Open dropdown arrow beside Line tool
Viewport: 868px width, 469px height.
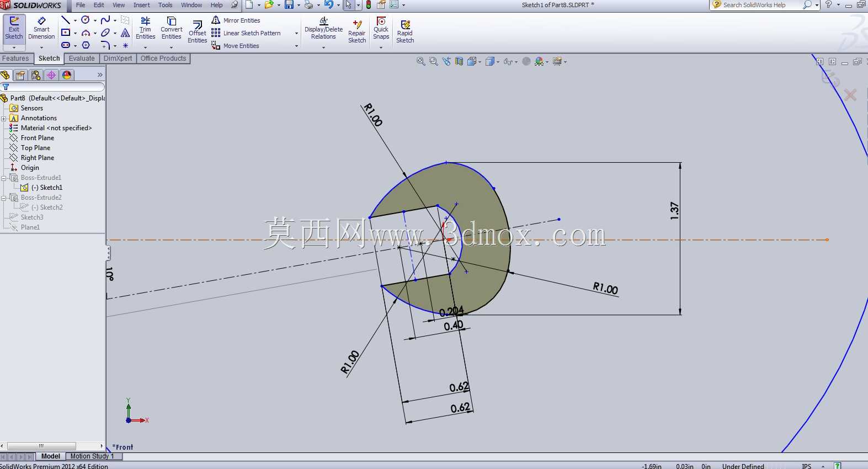75,21
